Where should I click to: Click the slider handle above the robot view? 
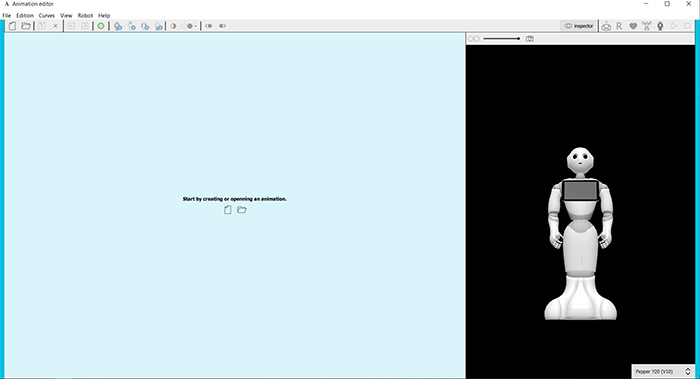click(x=518, y=39)
